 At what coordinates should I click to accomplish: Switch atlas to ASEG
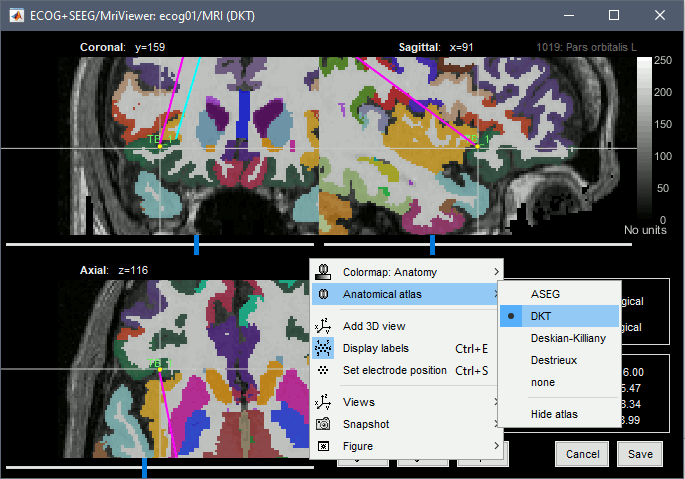click(546, 294)
